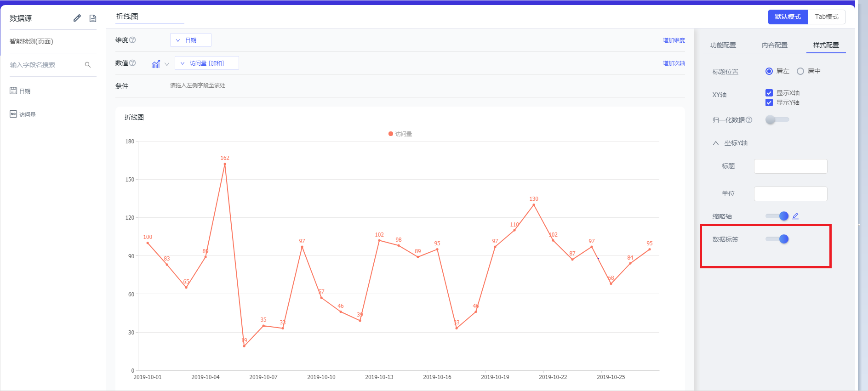Viewport: 868px width, 391px height.
Task: Click the Y-axis 单位 input field
Action: [790, 194]
